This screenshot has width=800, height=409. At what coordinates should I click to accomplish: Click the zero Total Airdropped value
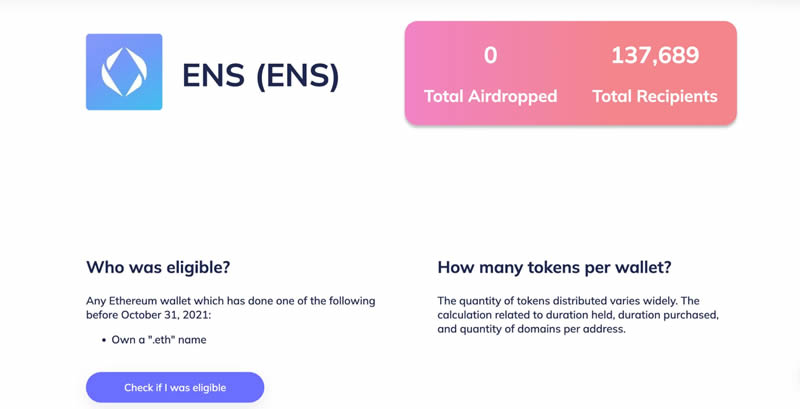click(490, 56)
